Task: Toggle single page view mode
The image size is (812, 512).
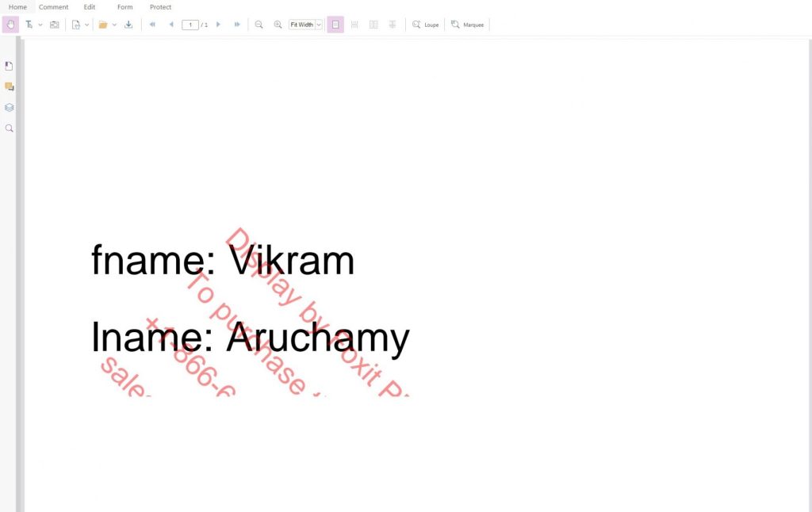Action: tap(335, 25)
